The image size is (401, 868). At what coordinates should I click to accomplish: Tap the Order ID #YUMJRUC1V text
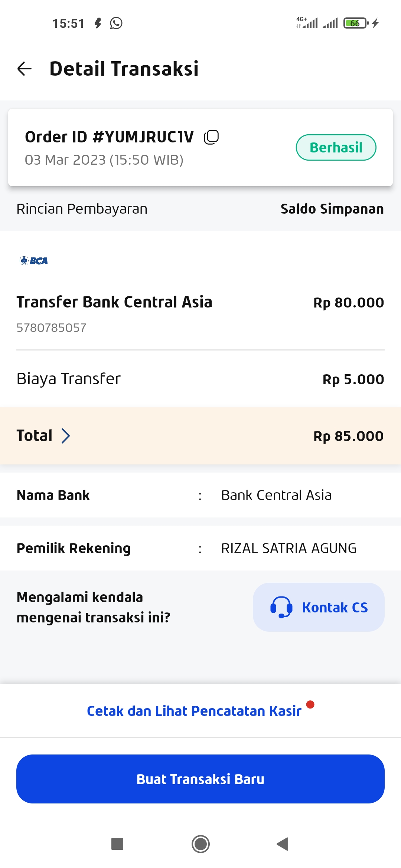coord(109,137)
